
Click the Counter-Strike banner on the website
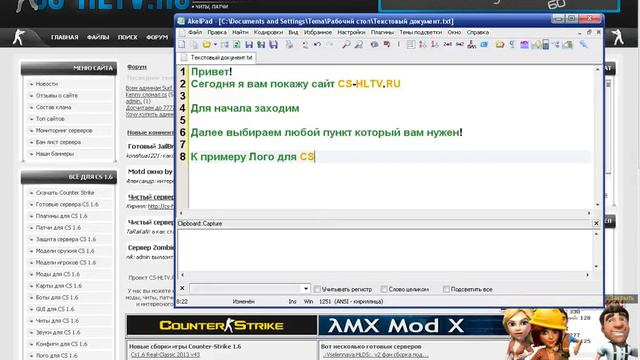[x=222, y=325]
